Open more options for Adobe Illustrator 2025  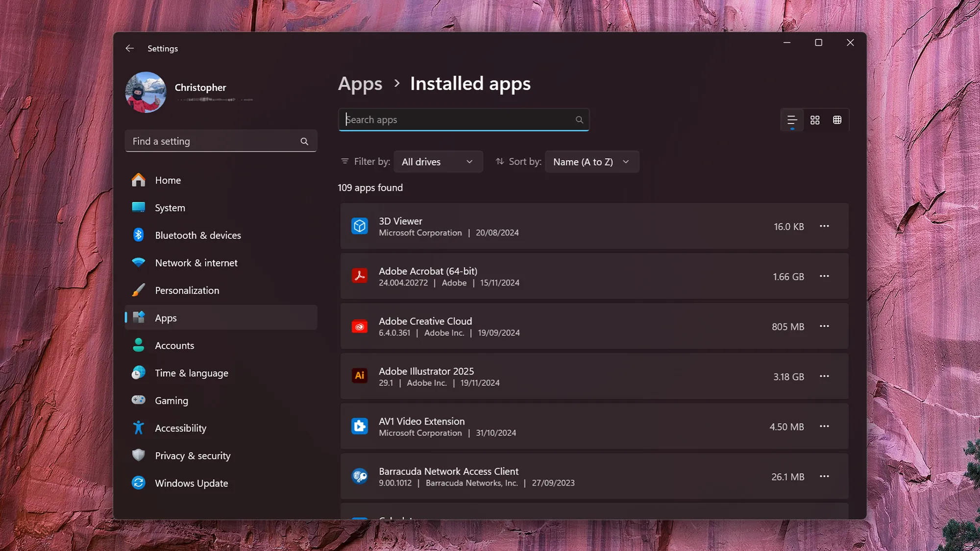click(824, 376)
